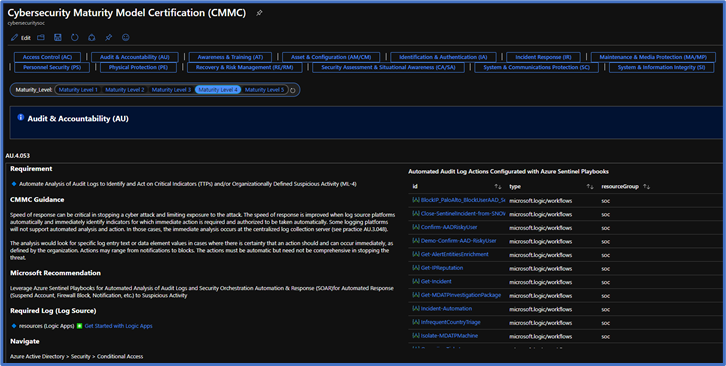Screen dimensions: 726x366
Task: Click the logic app icon next to Confirm-AADRiskyUser
Action: (416, 227)
